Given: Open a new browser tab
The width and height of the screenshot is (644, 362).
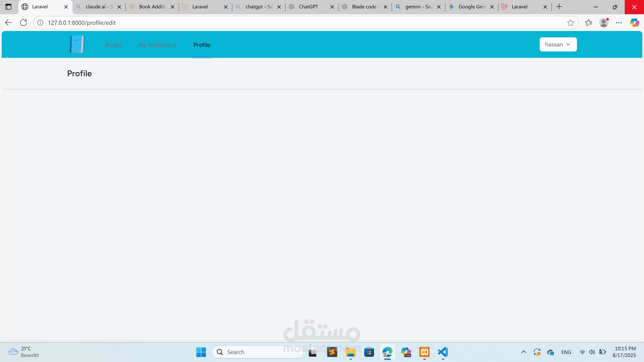Looking at the screenshot, I should coord(559,7).
